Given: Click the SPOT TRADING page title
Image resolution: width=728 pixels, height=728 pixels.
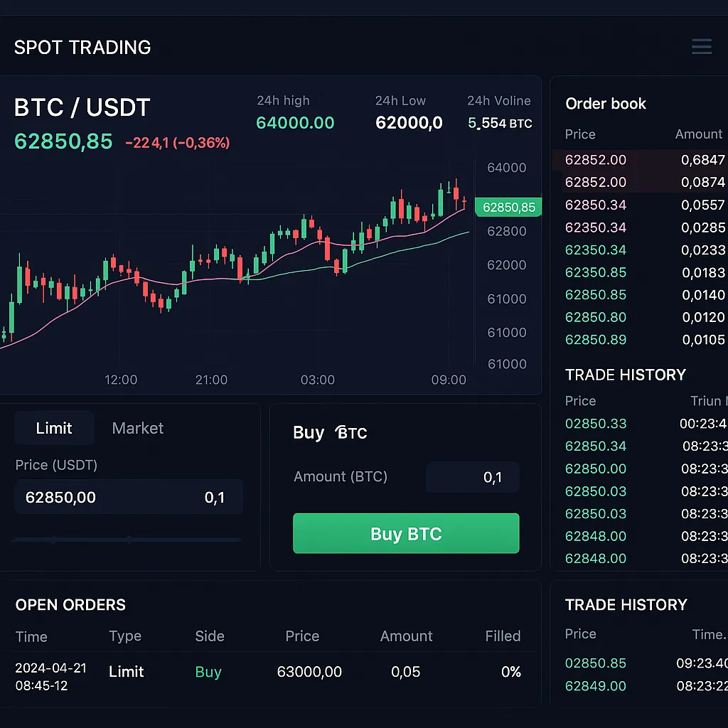Looking at the screenshot, I should pos(82,48).
